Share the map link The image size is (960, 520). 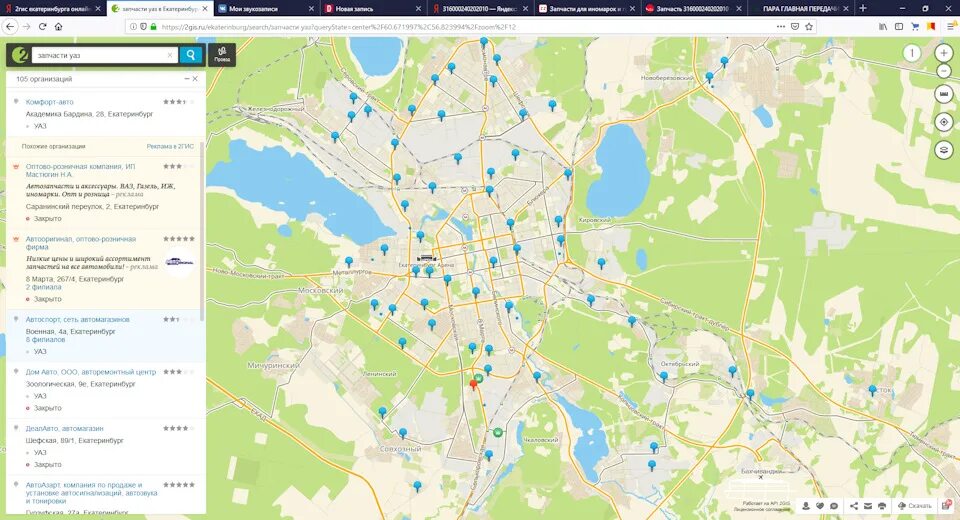(854, 506)
